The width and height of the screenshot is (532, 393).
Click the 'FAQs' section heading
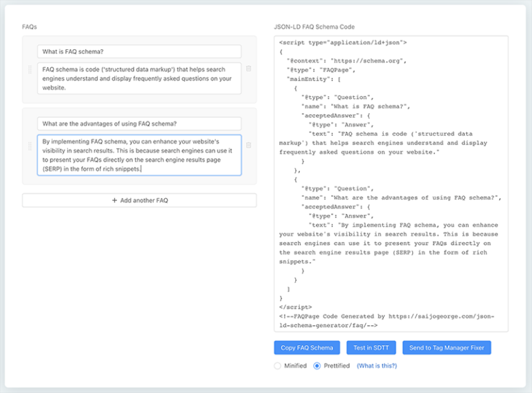(x=30, y=27)
